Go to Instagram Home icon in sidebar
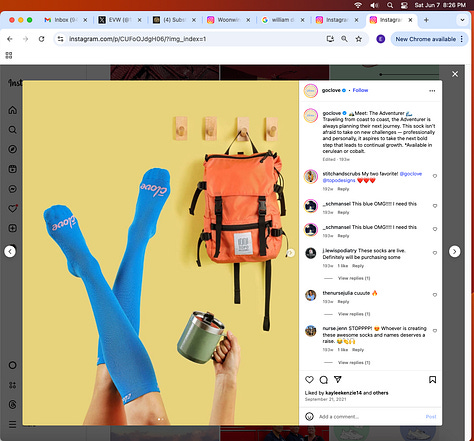The width and height of the screenshot is (474, 441). [x=13, y=110]
